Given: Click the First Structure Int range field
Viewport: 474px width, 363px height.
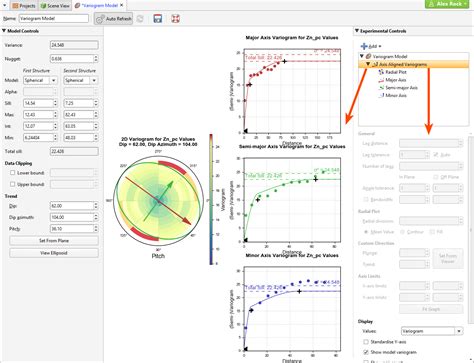Looking at the screenshot, I should coord(38,126).
